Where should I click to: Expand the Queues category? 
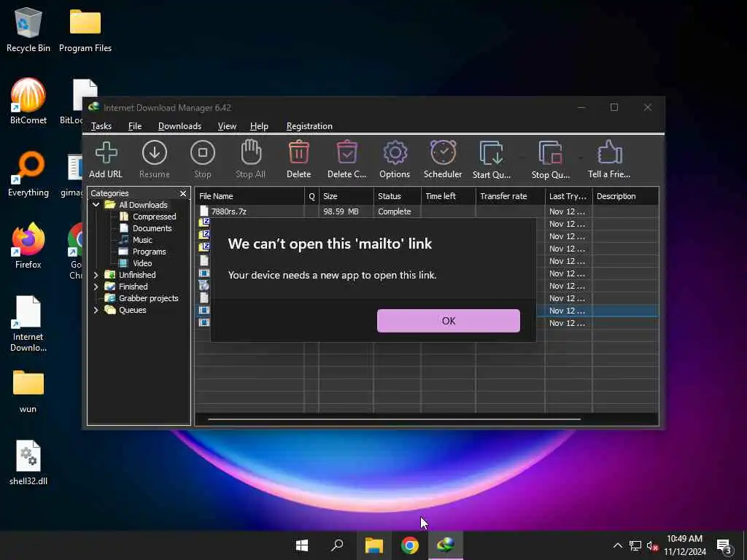[96, 310]
